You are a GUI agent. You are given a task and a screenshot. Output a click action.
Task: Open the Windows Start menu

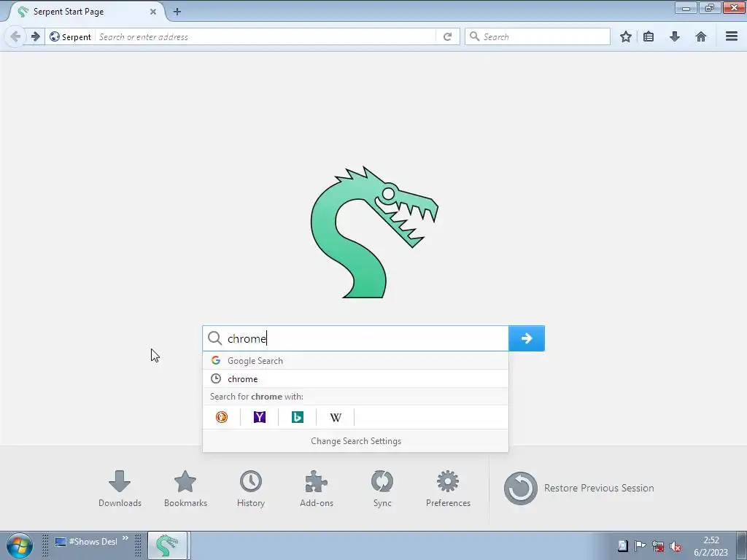click(19, 545)
